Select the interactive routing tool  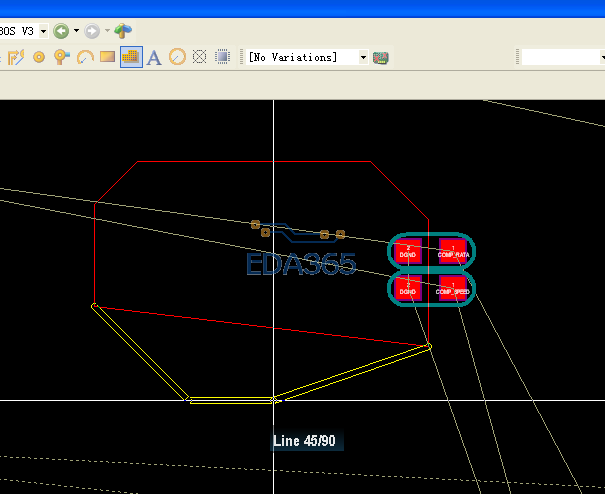(x=15, y=57)
